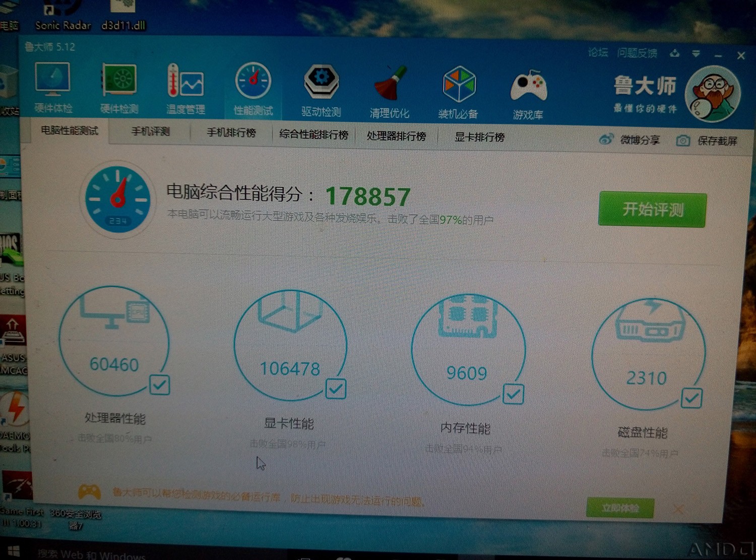This screenshot has height=560, width=756.
Task: Click the 显卡性能 label
Action: tap(289, 423)
